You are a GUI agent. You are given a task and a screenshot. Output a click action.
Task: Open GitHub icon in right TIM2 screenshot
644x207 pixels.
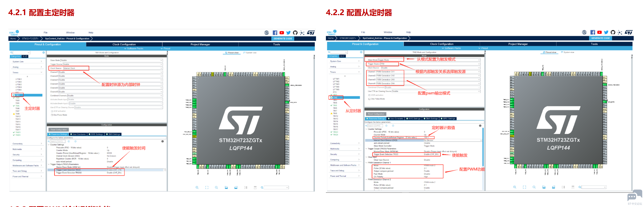[613, 32]
